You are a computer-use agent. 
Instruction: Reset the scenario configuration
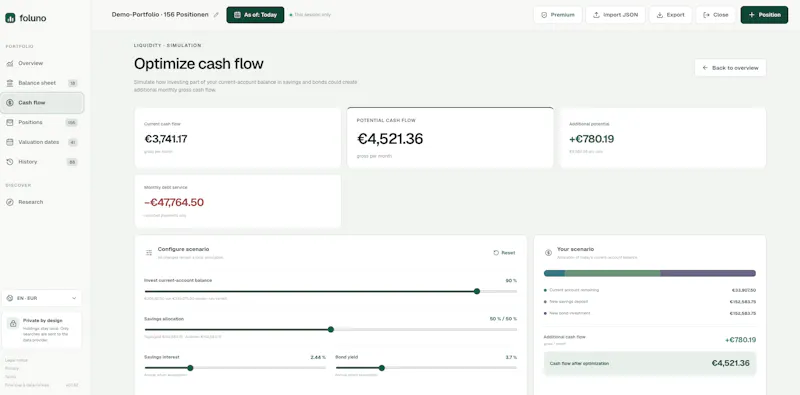tap(504, 253)
